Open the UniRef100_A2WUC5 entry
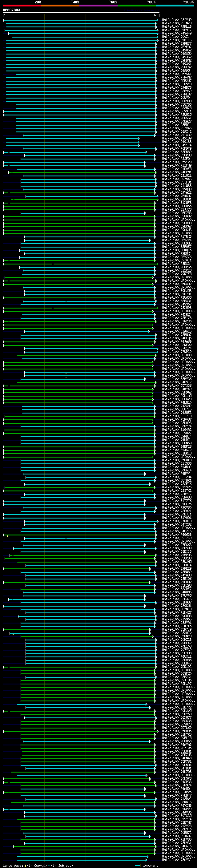 point(177,115)
